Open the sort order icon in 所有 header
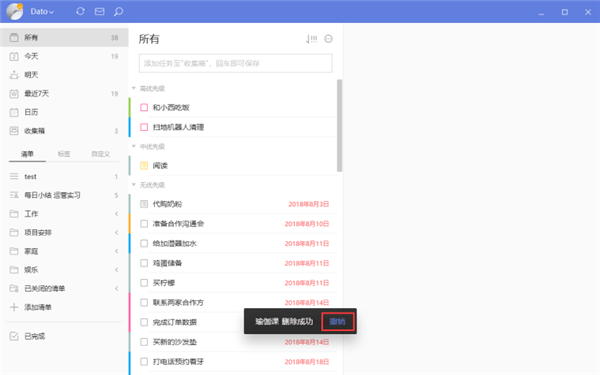Screen dimensions: 600x375 point(311,39)
